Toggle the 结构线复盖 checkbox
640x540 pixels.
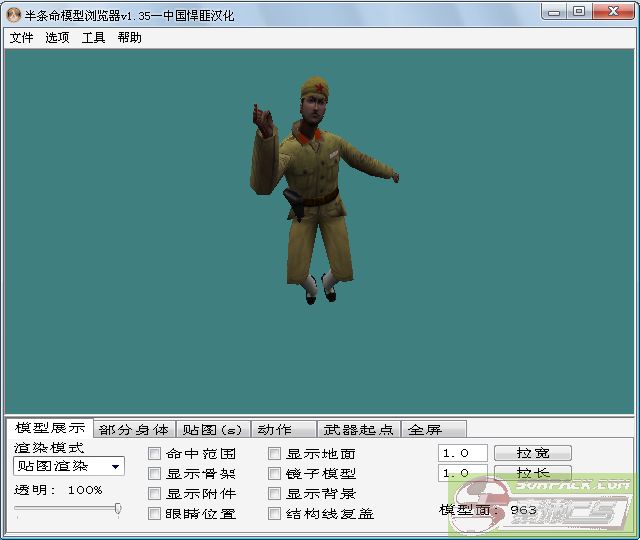click(x=275, y=514)
